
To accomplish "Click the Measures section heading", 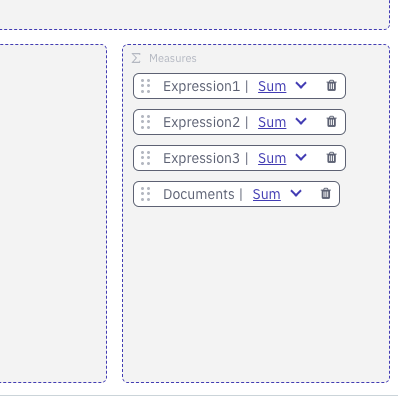I will [173, 58].
